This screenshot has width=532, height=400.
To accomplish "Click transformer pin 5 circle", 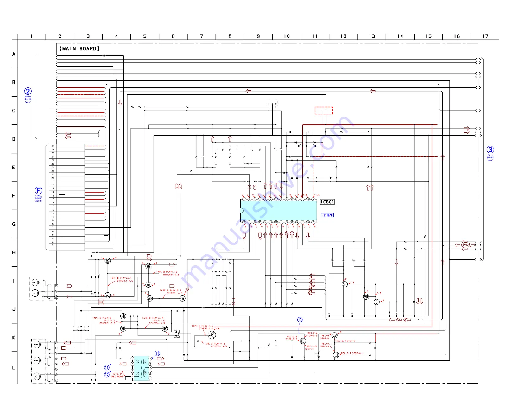I will 133,371.
